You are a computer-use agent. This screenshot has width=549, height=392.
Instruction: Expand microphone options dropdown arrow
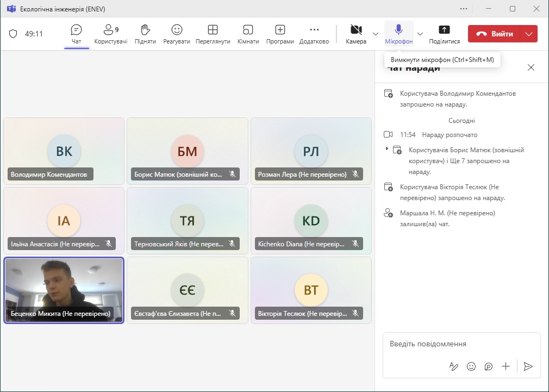pyautogui.click(x=420, y=34)
